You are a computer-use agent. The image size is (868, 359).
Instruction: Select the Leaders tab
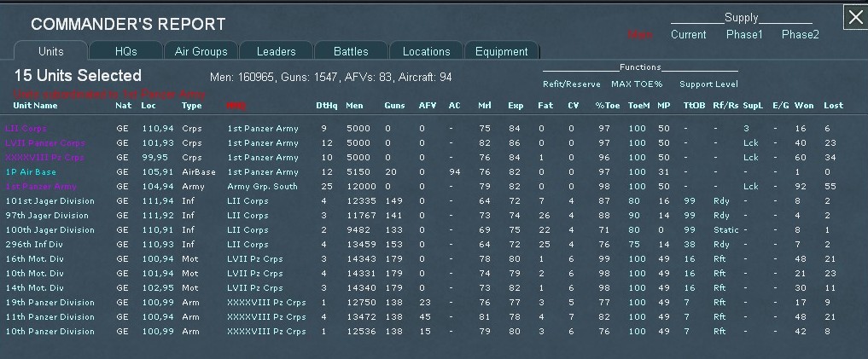[277, 52]
